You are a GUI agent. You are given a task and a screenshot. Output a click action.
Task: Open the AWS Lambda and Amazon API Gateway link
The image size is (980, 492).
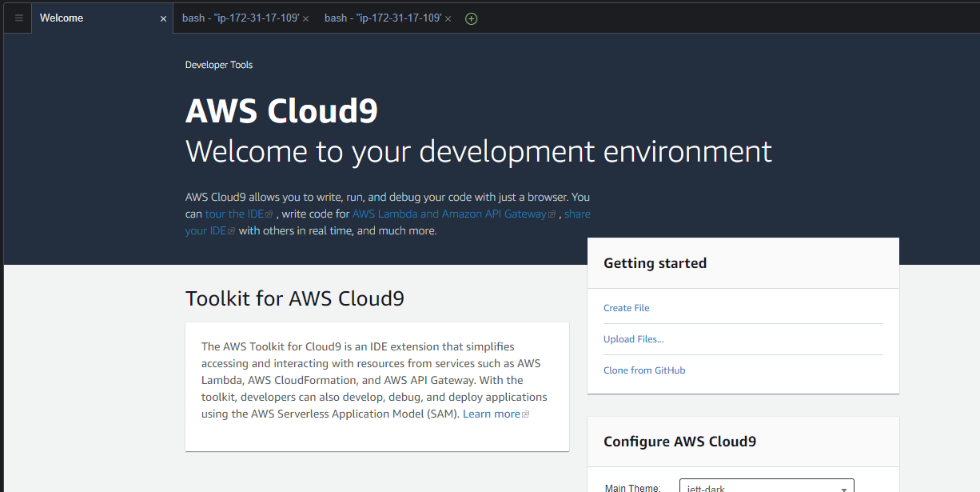click(454, 214)
